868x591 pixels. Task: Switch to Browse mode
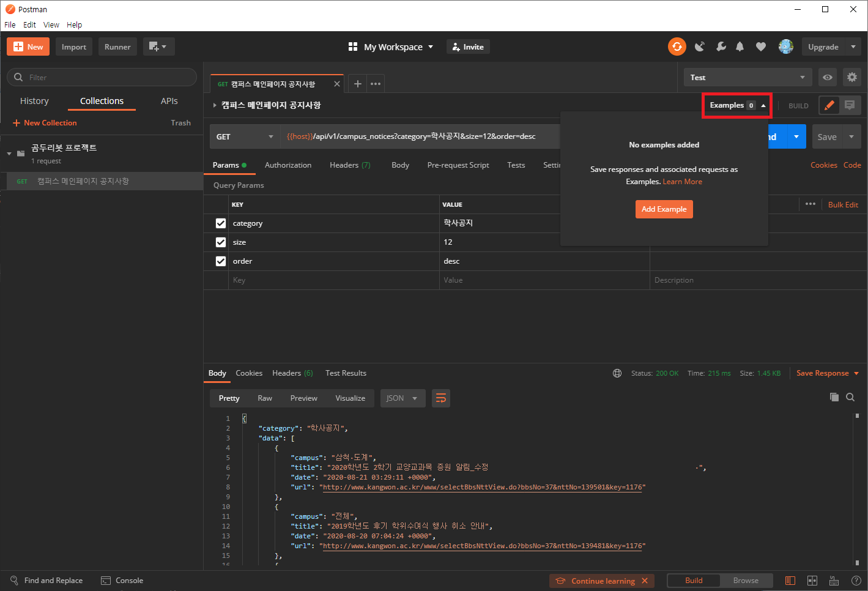click(746, 581)
